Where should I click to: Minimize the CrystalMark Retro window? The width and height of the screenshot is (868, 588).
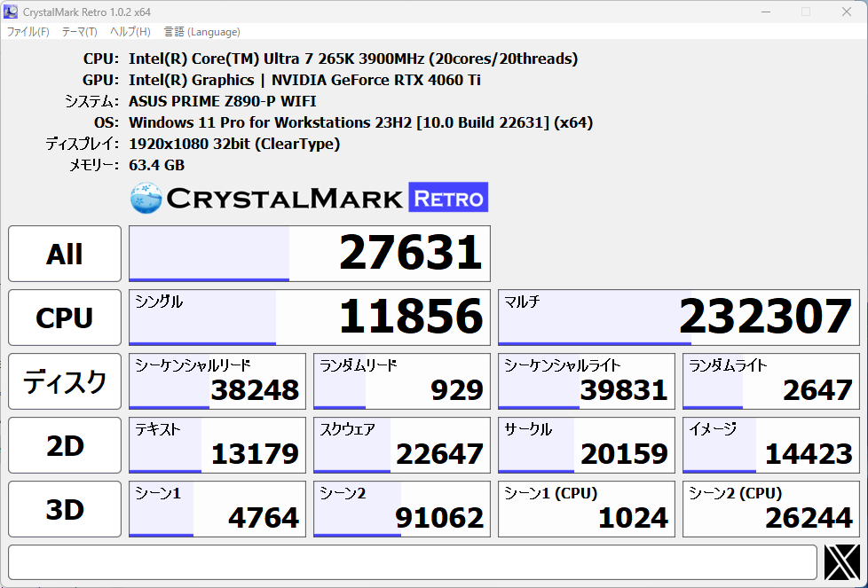[766, 12]
